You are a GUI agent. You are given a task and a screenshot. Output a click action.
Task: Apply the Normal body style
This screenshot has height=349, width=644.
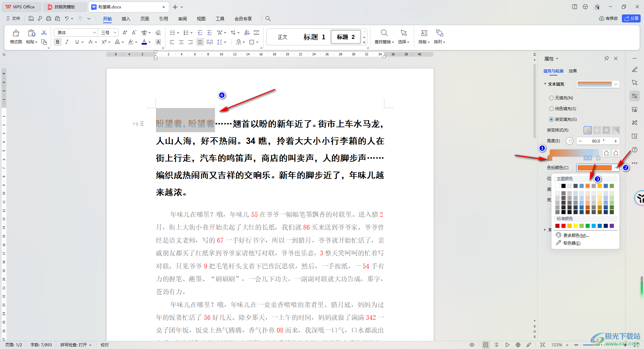click(x=282, y=37)
